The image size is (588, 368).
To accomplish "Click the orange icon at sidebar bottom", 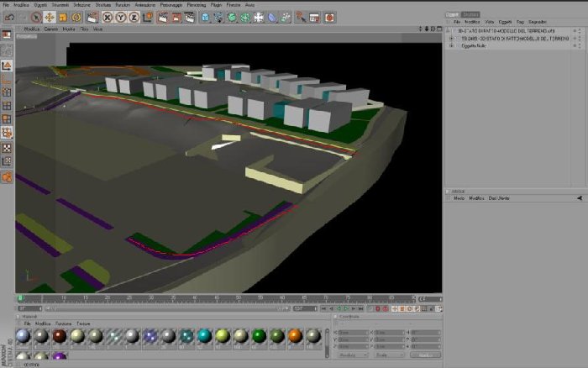I will 7,177.
